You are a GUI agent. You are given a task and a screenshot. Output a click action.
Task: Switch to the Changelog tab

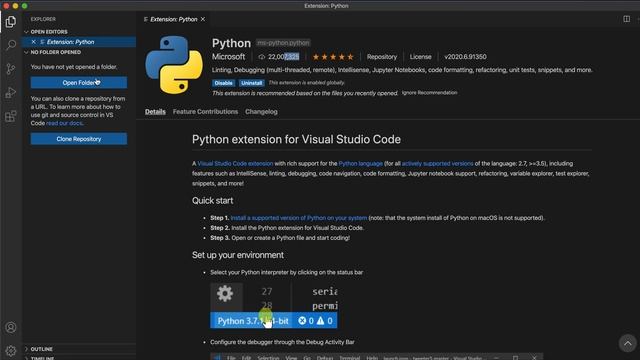click(x=261, y=111)
